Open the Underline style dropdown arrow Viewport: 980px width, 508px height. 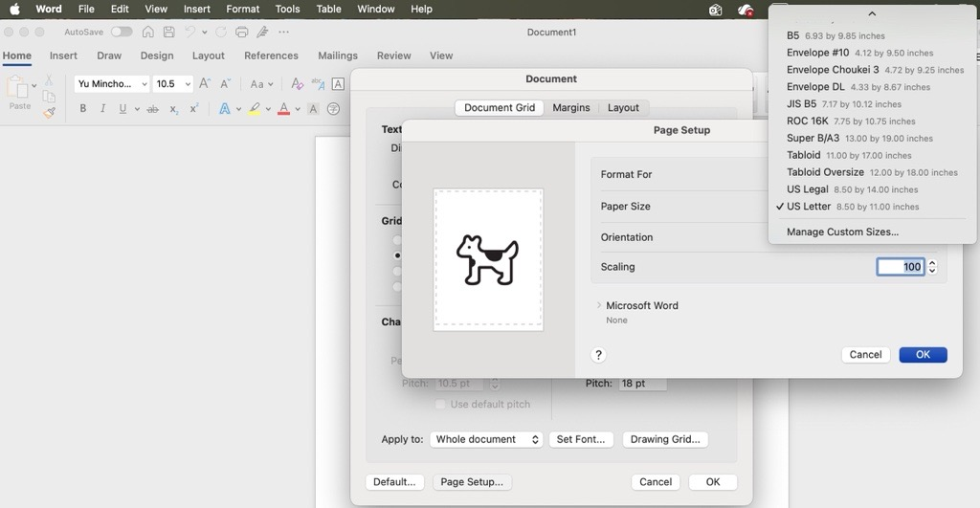pyautogui.click(x=137, y=109)
